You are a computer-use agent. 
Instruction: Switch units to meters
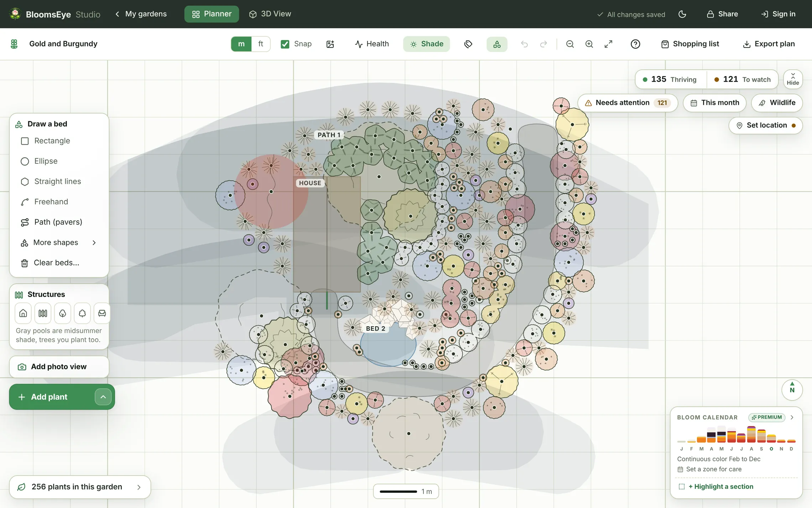(x=241, y=44)
